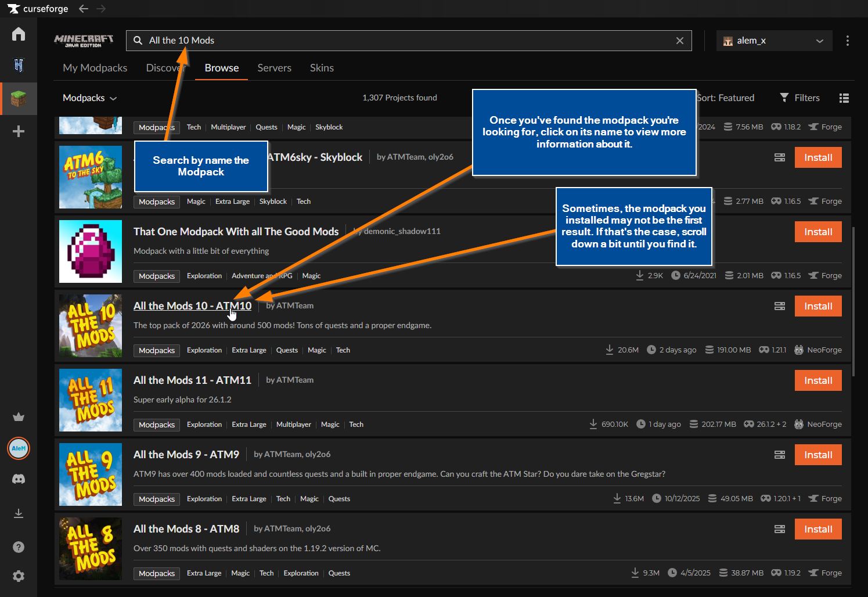Image resolution: width=868 pixels, height=597 pixels.
Task: Open the three-dot options menu
Action: click(x=848, y=41)
